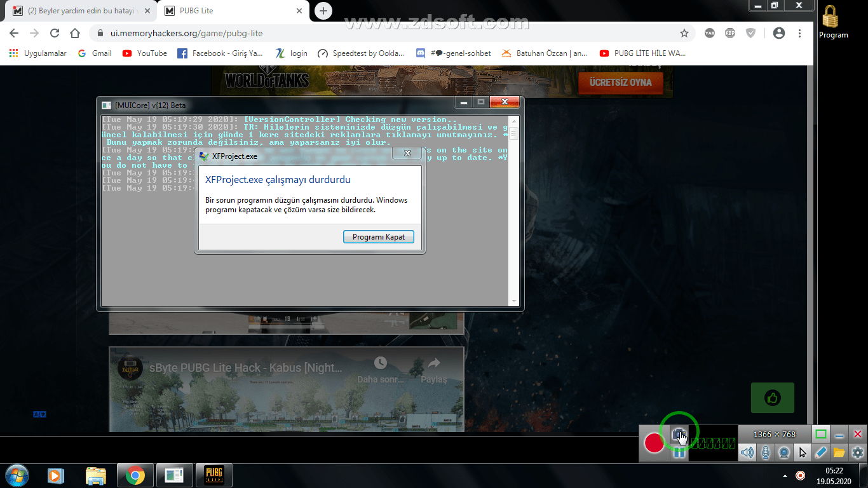Select the PUBG Lite tab

coord(232,11)
